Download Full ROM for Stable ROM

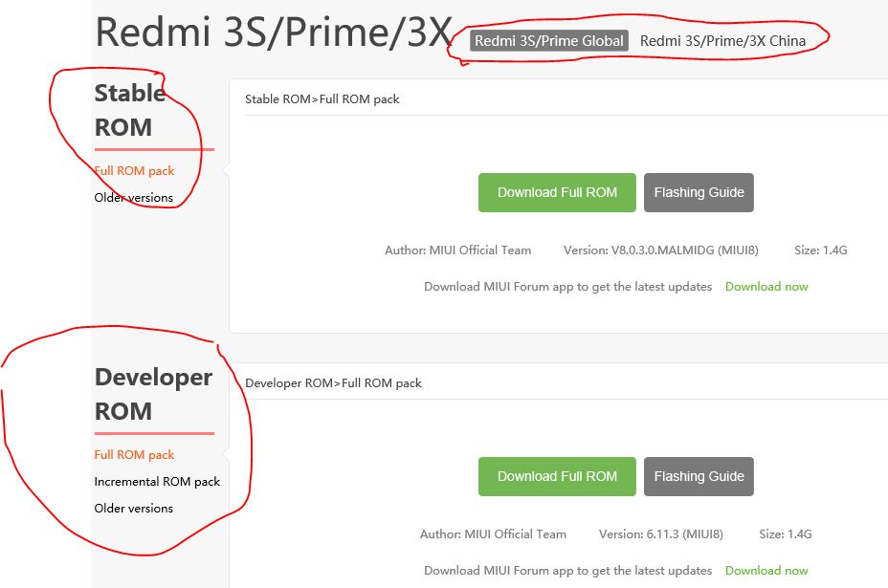point(557,192)
